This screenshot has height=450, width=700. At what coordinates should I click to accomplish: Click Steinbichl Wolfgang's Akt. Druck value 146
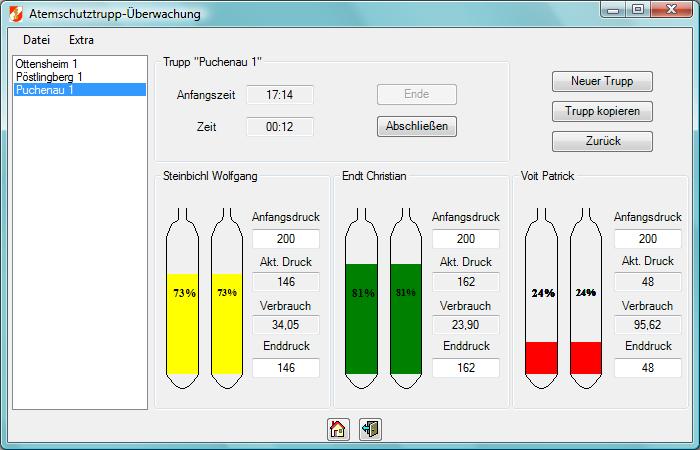(286, 282)
